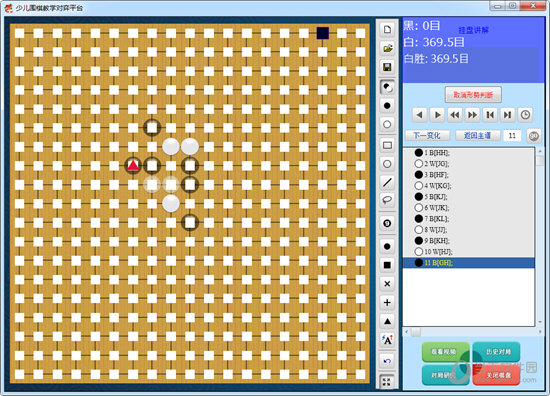Image resolution: width=550 pixels, height=396 pixels.
Task: Select the triangle marker tool
Action: (x=387, y=321)
